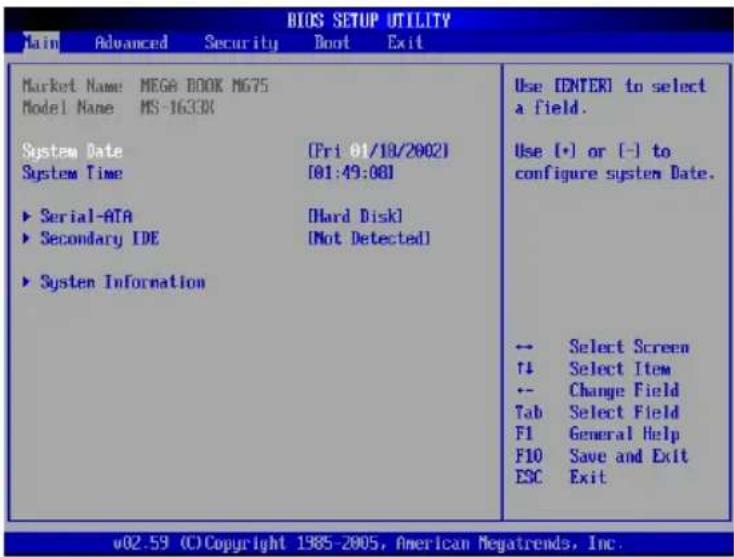Screen dimensions: 734x557
Task: Select the System Date label
Action: [x=73, y=152]
